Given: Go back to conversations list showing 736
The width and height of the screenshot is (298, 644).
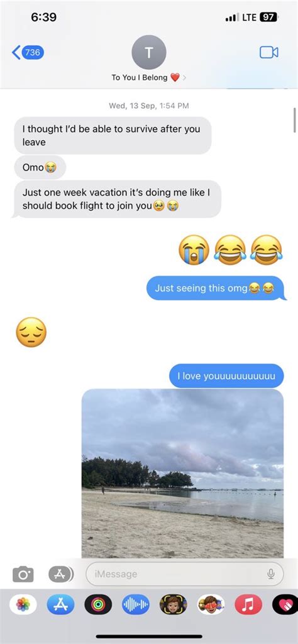Looking at the screenshot, I should pyautogui.click(x=28, y=52).
